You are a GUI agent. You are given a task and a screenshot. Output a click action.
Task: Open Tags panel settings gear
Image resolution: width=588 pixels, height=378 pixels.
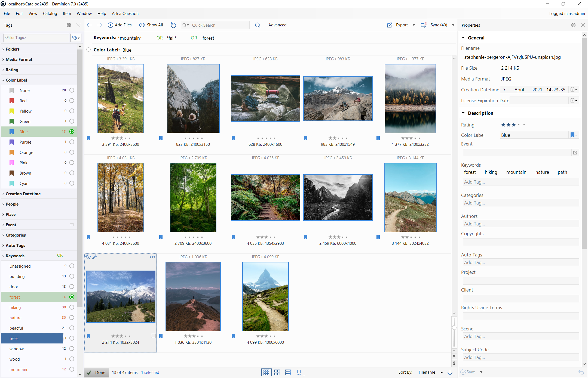[x=69, y=25]
